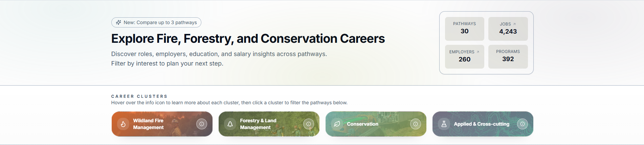
Task: Choose the Applied & Cross-cutting cluster
Action: [x=481, y=124]
